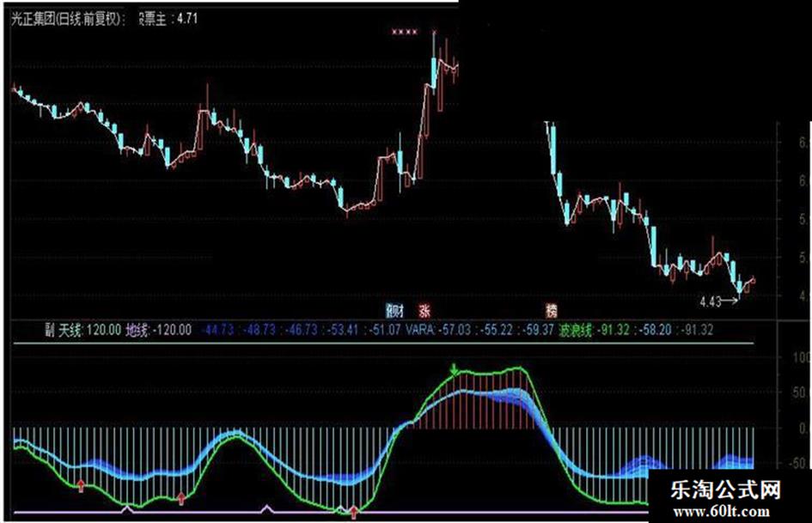Click the green 波浪线 indicator label

[x=576, y=330]
